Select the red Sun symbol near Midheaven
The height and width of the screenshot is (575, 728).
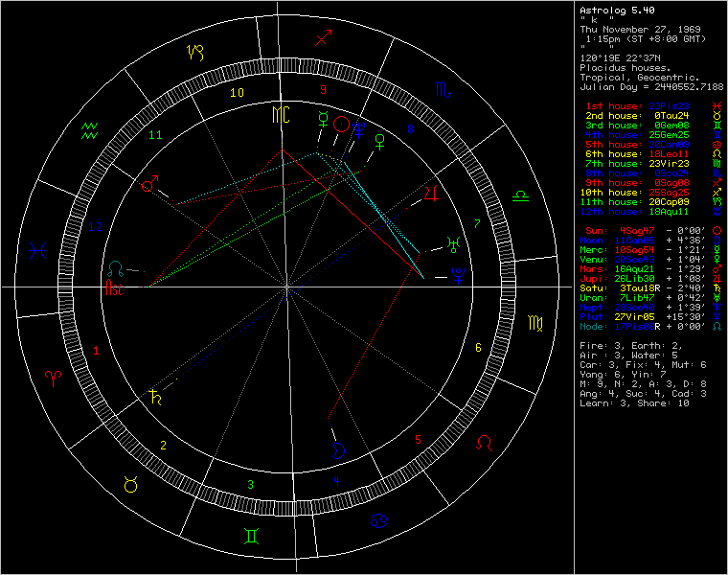[x=341, y=126]
